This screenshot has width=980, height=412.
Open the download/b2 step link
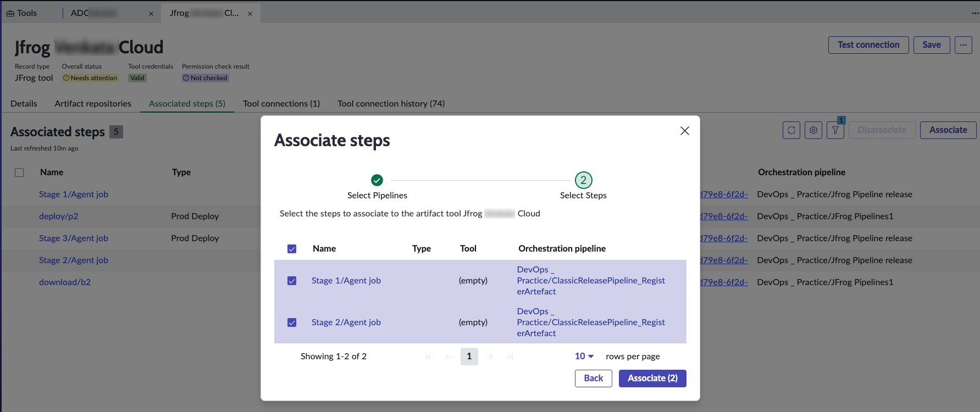[65, 282]
